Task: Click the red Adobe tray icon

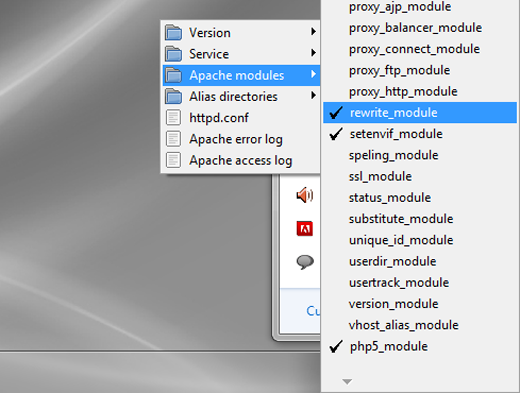Action: [x=305, y=229]
